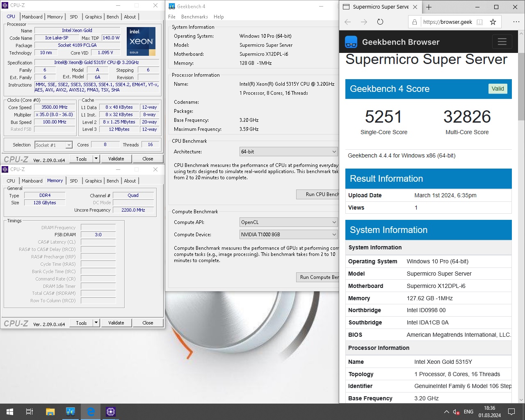Open Geekbench Benchmarks menu
The width and height of the screenshot is (525, 420).
click(194, 17)
